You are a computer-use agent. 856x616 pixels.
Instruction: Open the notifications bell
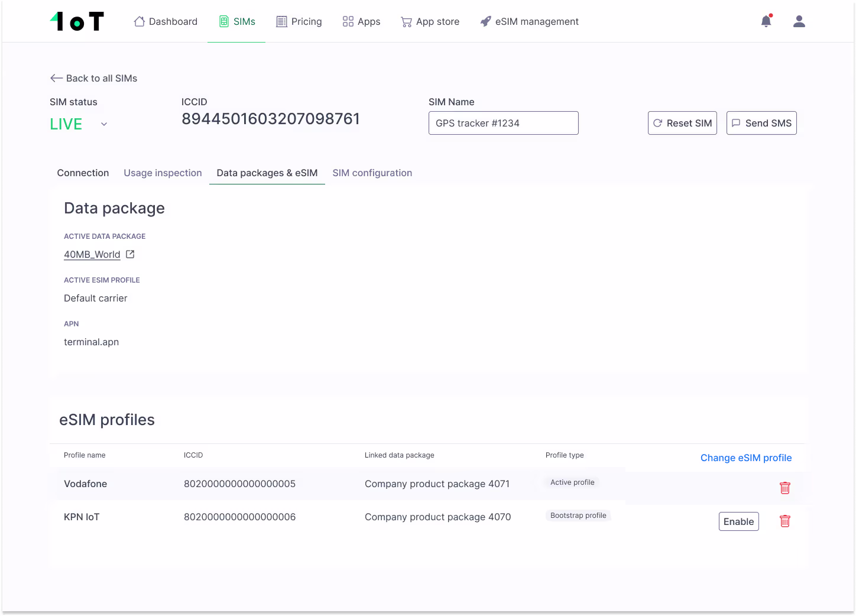pyautogui.click(x=766, y=21)
